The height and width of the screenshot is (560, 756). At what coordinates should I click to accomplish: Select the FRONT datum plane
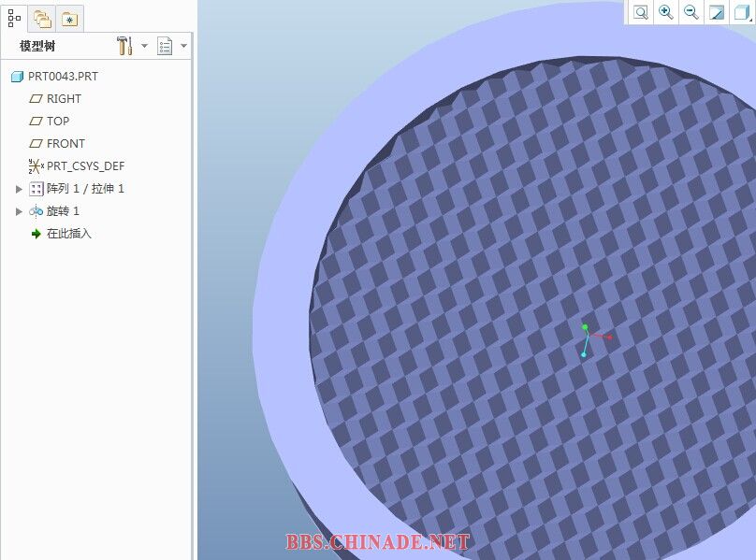click(65, 144)
